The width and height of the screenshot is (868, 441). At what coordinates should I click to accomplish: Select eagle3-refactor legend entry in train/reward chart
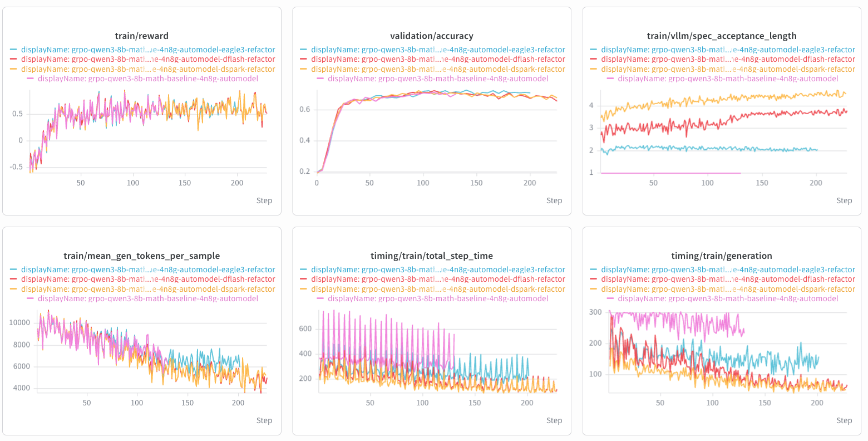point(142,50)
